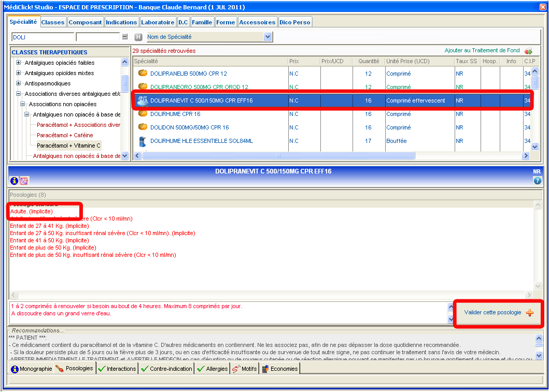Collapse the black Antalgiques non opiacés à base de node

click(26, 114)
